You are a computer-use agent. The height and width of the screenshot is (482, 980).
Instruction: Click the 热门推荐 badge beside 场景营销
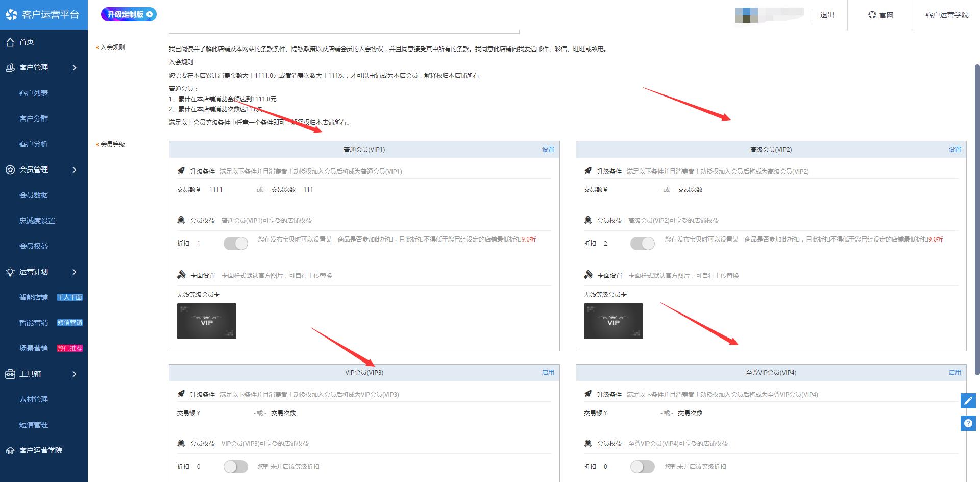[x=70, y=348]
